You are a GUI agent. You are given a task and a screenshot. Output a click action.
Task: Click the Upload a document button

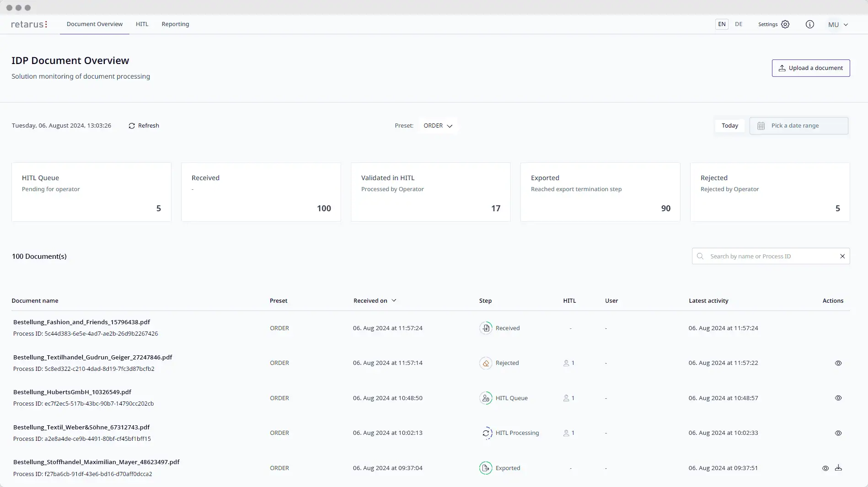[811, 68]
